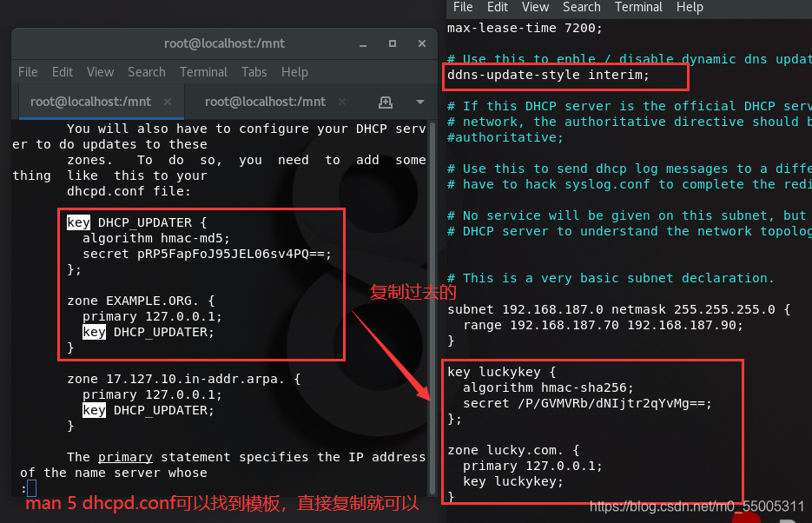This screenshot has width=812, height=523.
Task: Click highlighted 'key' before 'DHCP_UPDATER {'
Action: click(x=79, y=222)
